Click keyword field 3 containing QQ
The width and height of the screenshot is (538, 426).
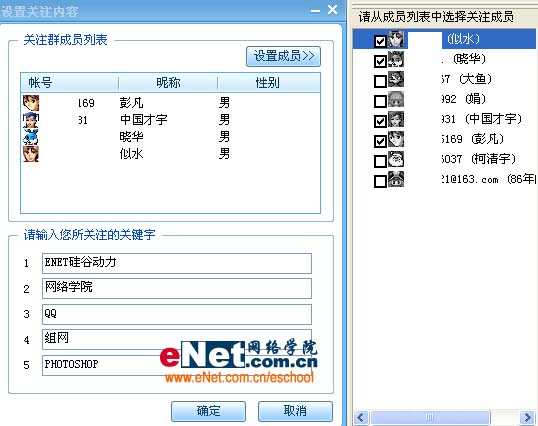tap(177, 314)
